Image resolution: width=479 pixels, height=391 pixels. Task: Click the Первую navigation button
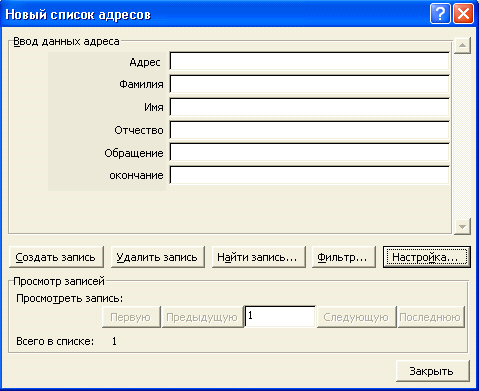[131, 317]
